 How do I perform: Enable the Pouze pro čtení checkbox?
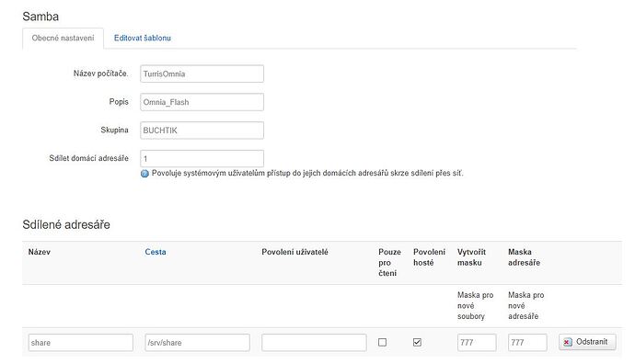tap(382, 342)
